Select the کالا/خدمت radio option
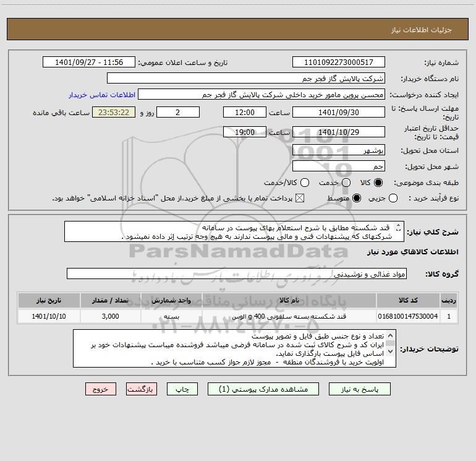476x461 pixels. (x=305, y=183)
